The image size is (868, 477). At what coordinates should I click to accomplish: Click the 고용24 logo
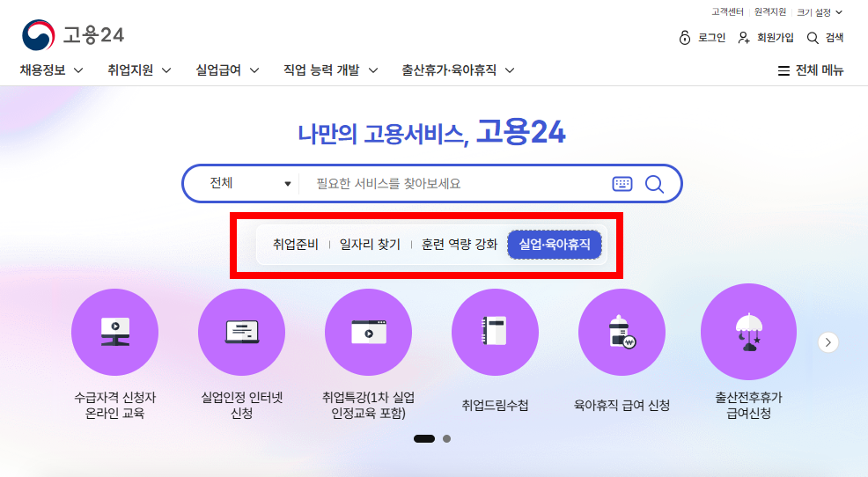(73, 35)
